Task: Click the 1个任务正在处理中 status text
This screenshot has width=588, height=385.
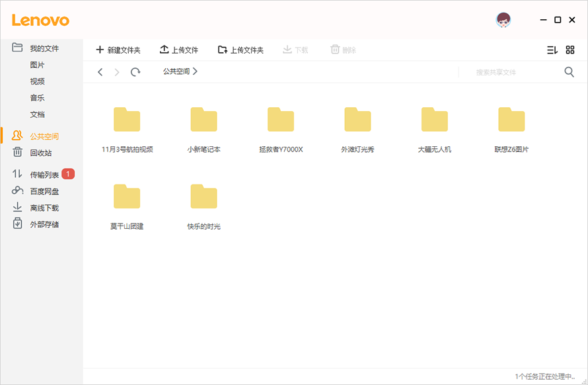Action: pos(545,376)
